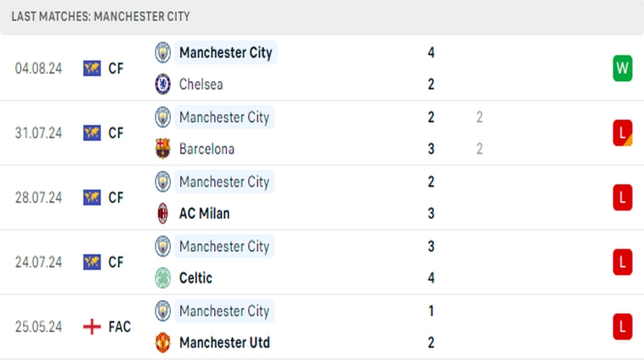Image resolution: width=644 pixels, height=362 pixels.
Task: Click the L badge for the Manchester Utd match
Action: point(621,327)
